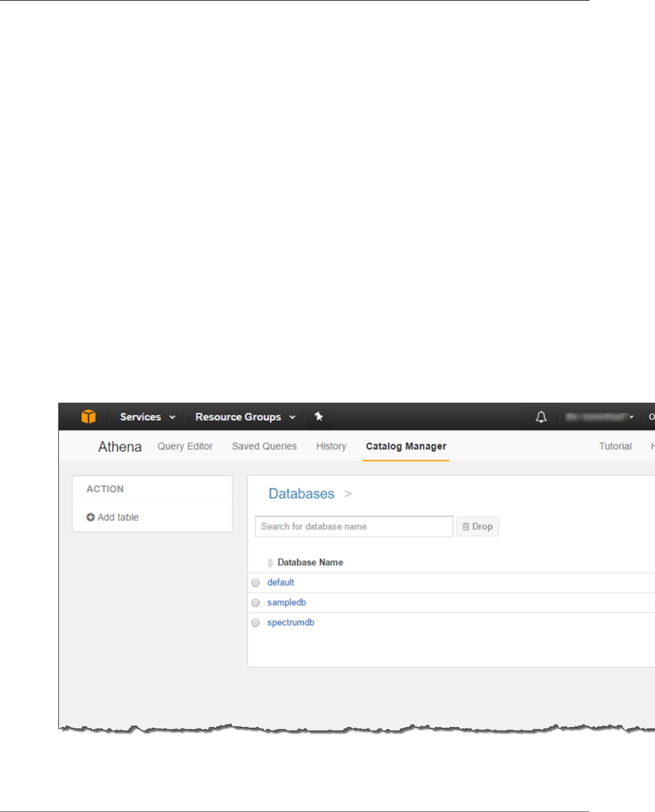655x812 pixels.
Task: Open the Databases breadcrumb link
Action: tap(301, 494)
